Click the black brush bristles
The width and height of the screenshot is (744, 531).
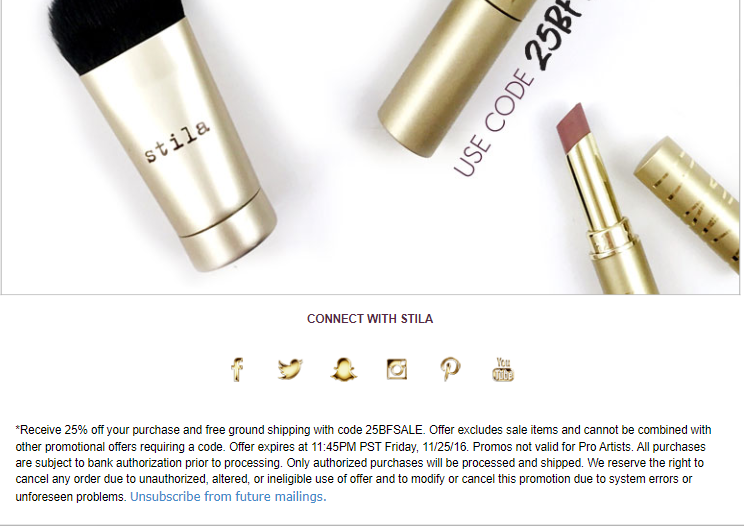click(x=115, y=33)
